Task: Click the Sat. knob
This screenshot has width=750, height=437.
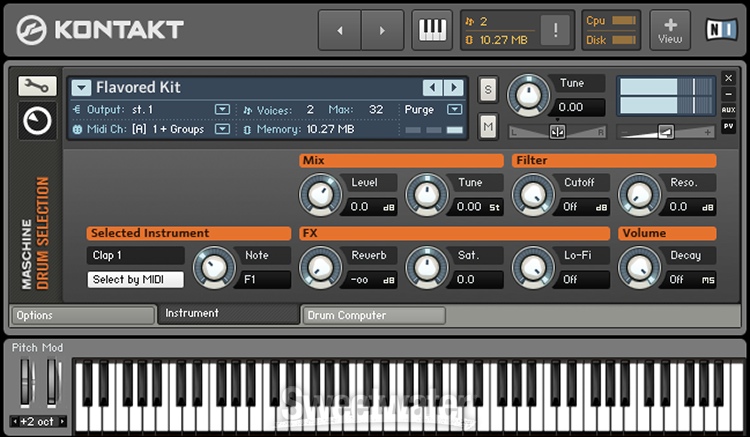Action: (427, 268)
